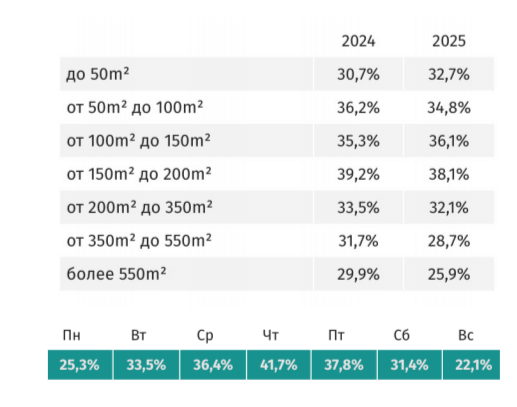Select the 'от 350m² до 550m²' row label
This screenshot has height=407, width=517.
[x=139, y=241]
